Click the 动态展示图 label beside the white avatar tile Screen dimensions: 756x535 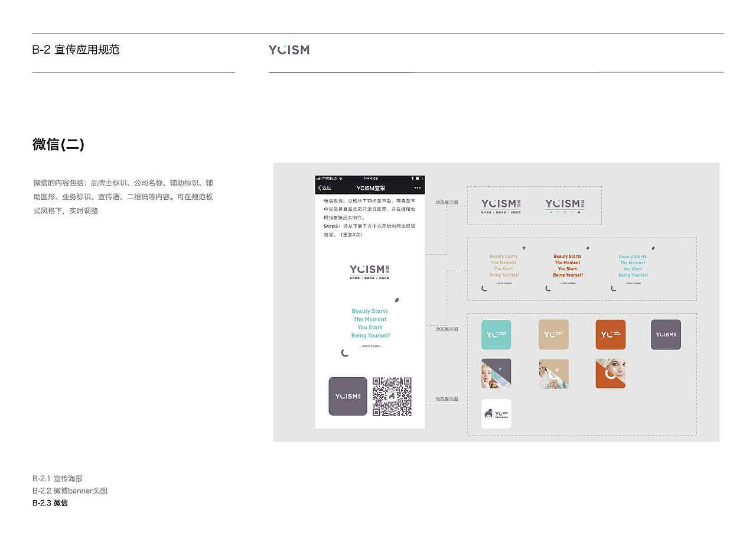447,399
